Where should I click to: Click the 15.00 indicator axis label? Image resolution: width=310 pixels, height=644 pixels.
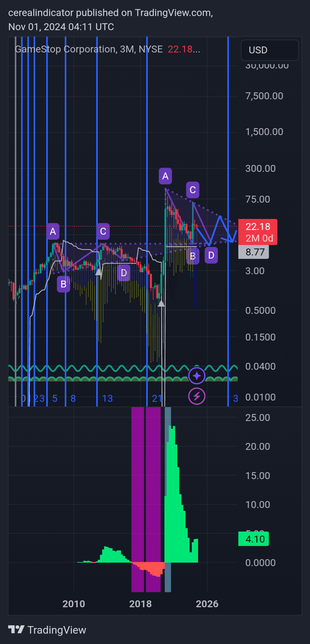[258, 476]
